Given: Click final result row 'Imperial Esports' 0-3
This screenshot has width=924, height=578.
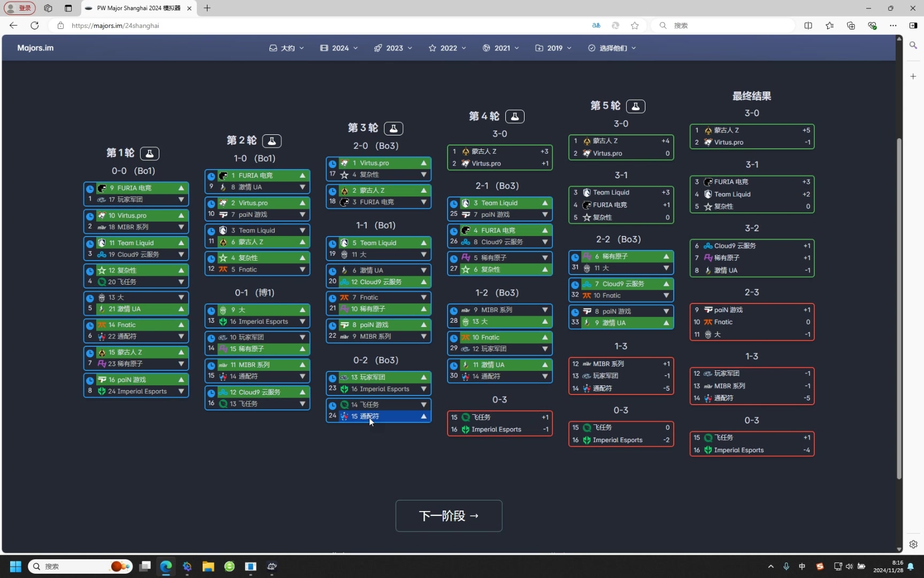Looking at the screenshot, I should click(752, 451).
